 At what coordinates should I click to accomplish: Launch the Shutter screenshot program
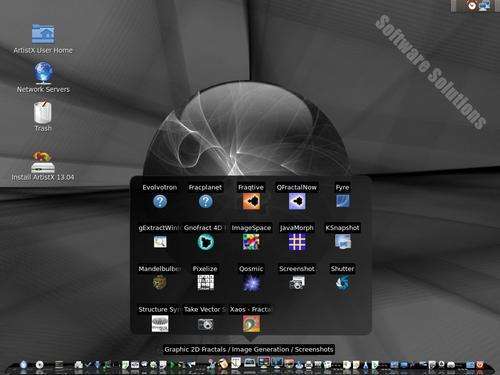click(343, 283)
